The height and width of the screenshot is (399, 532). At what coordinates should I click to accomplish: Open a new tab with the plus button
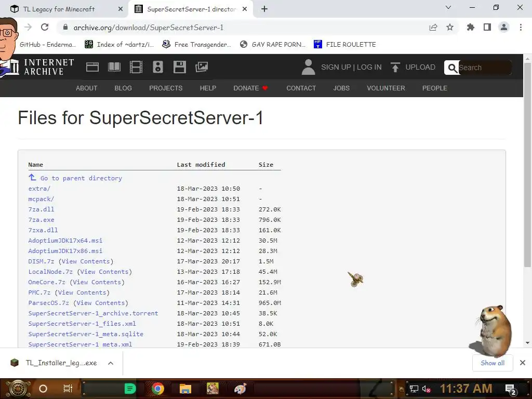pyautogui.click(x=264, y=9)
